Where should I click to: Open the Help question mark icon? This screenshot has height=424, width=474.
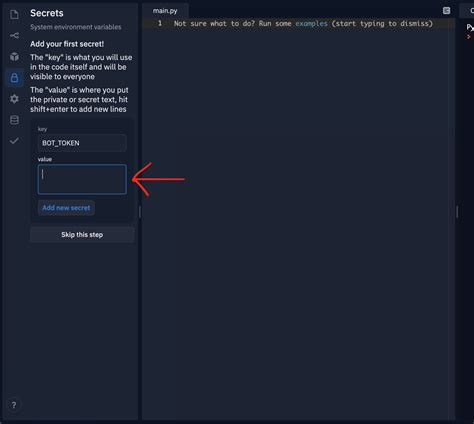point(14,405)
